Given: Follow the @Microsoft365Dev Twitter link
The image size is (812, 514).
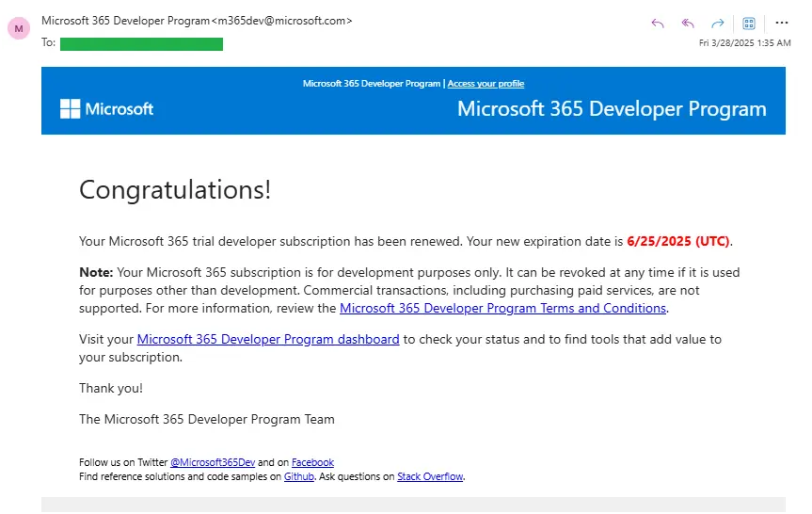Looking at the screenshot, I should tap(213, 462).
